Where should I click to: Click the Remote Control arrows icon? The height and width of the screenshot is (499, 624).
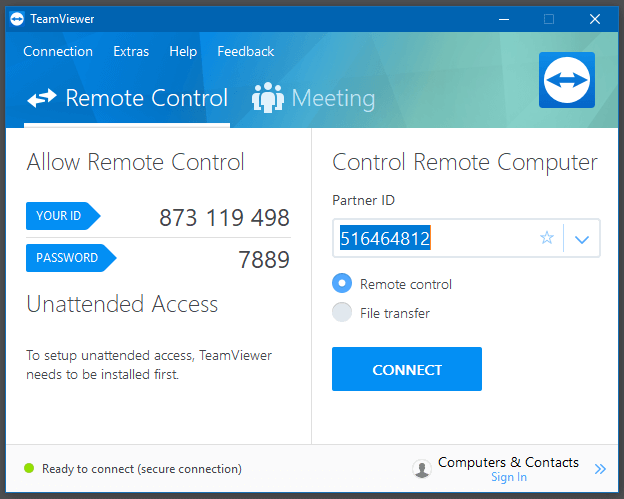pos(42,98)
